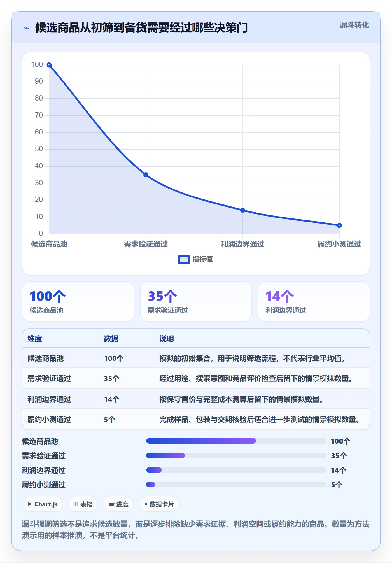Click the 数据 column header
Image resolution: width=392 pixels, height=563 pixels.
coord(111,339)
